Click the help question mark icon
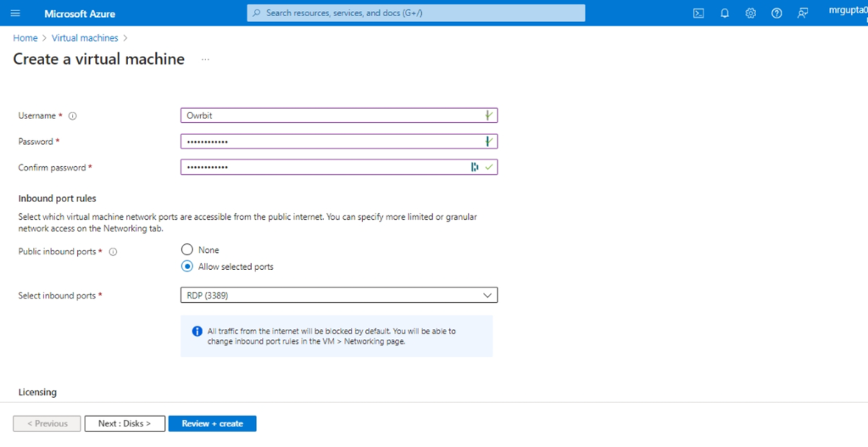This screenshot has width=868, height=447. coord(776,14)
